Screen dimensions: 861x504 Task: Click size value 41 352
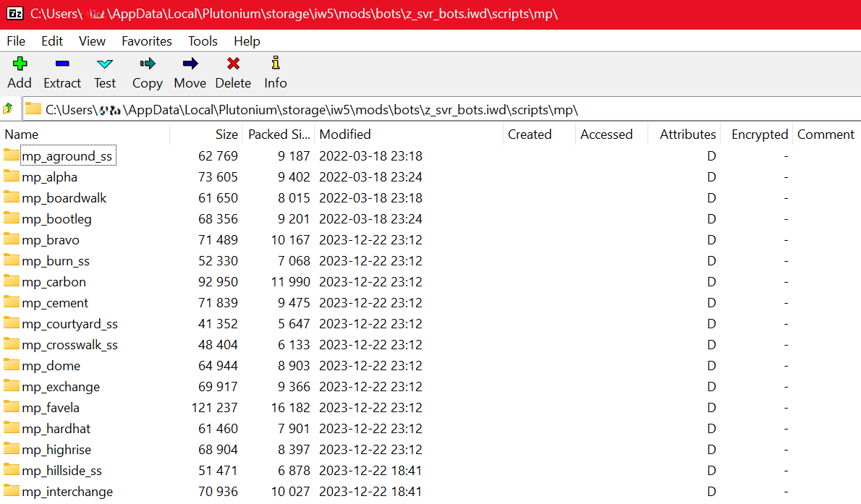tap(218, 324)
